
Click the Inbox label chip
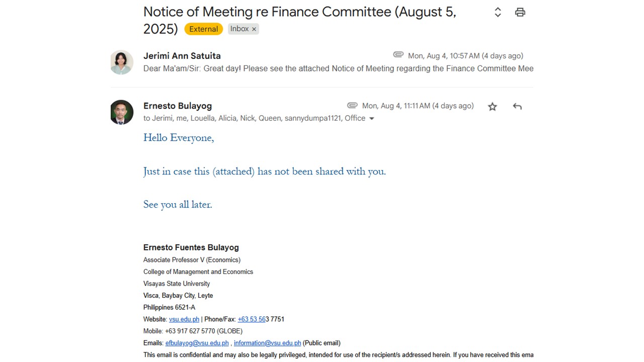239,29
